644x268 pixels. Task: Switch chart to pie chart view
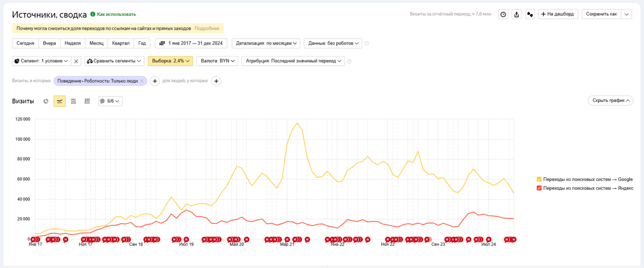pyautogui.click(x=46, y=101)
